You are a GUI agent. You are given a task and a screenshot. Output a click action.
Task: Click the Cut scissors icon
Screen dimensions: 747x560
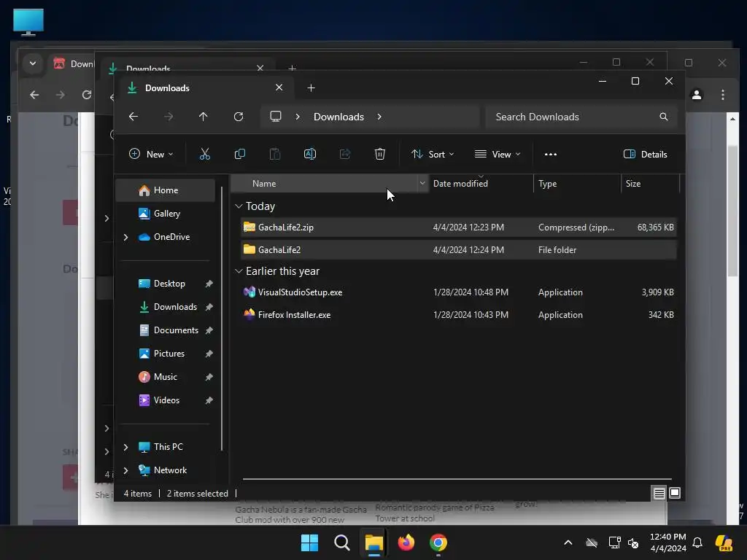(204, 154)
